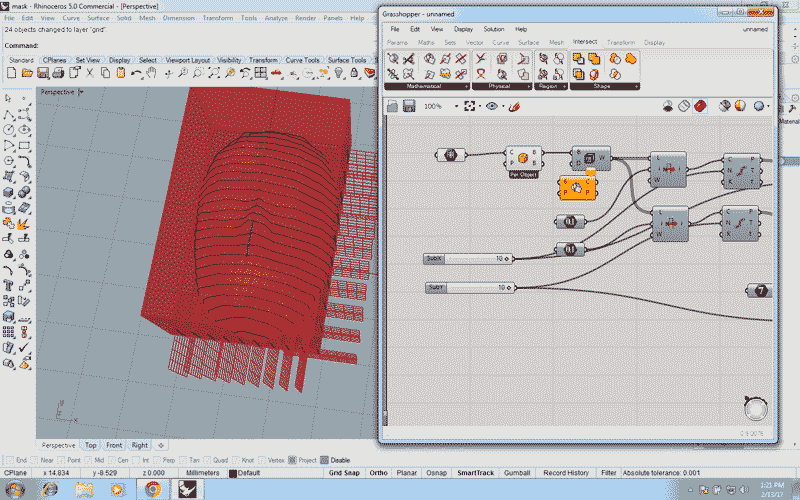Toggle the End osnap checkbox
This screenshot has width=800, height=500.
pyautogui.click(x=10, y=460)
